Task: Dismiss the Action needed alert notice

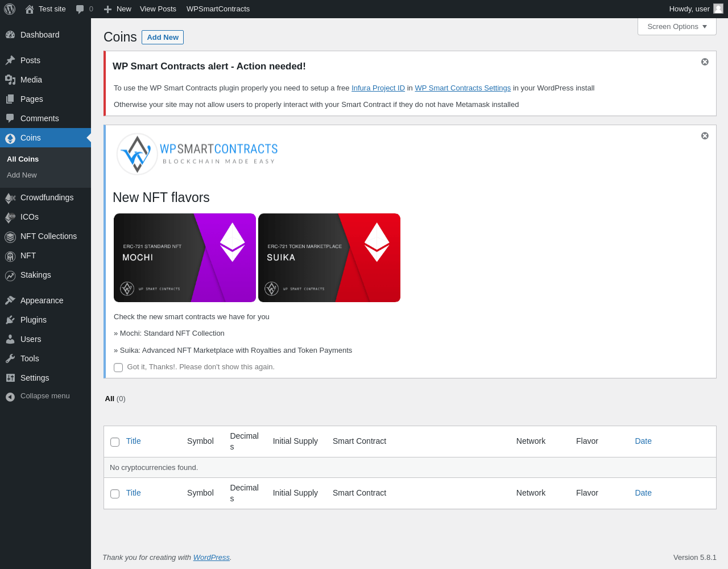Action: (705, 61)
